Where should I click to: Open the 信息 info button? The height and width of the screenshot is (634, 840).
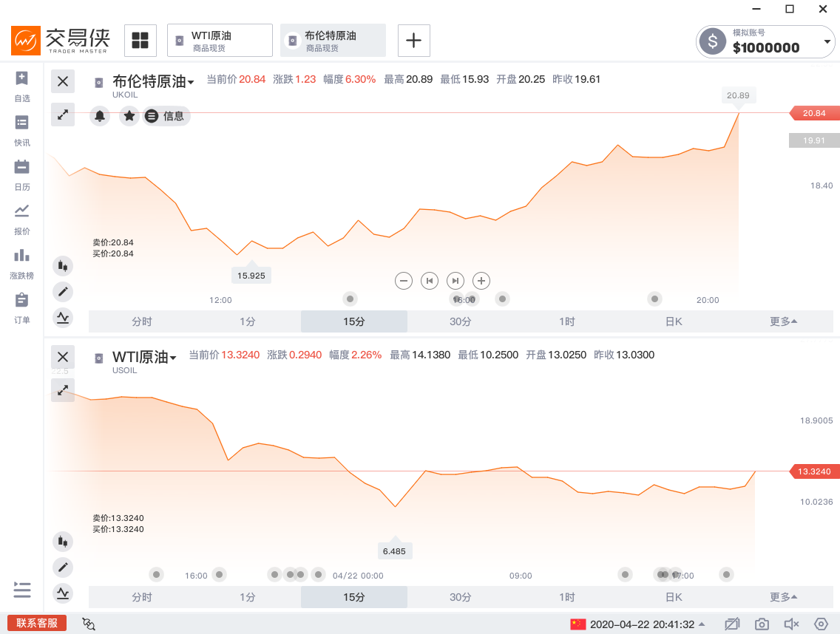point(166,116)
